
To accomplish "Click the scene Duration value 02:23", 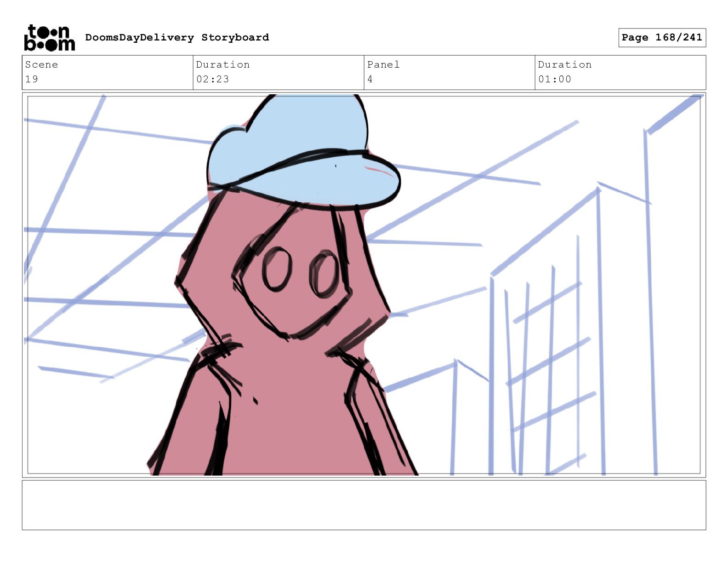I will pyautogui.click(x=212, y=79).
